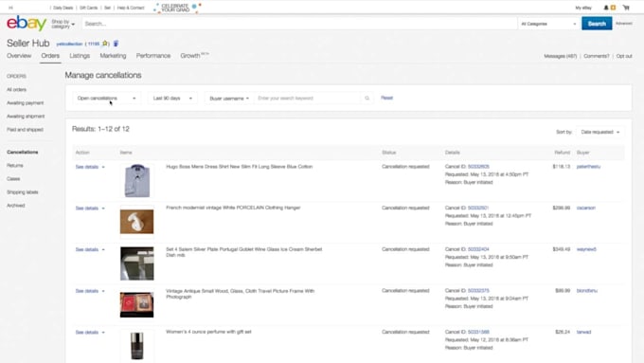Open Shipping labels in the sidebar
644x363 pixels.
[x=22, y=192]
